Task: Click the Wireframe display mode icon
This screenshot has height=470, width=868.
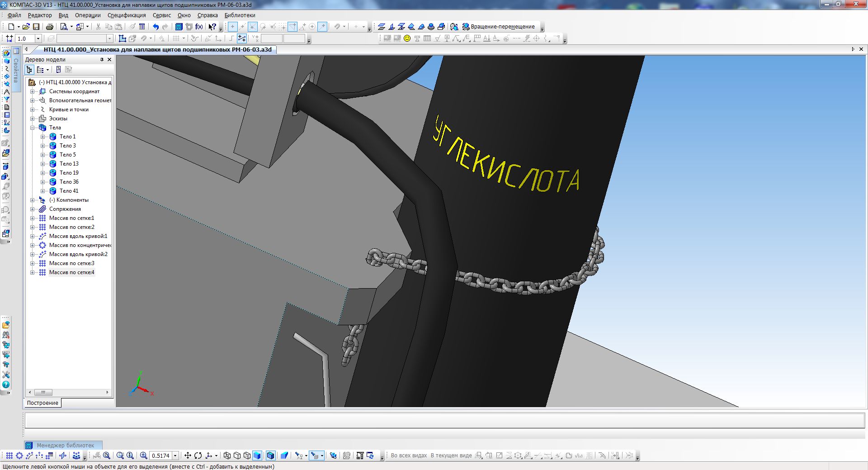Action: [x=227, y=456]
